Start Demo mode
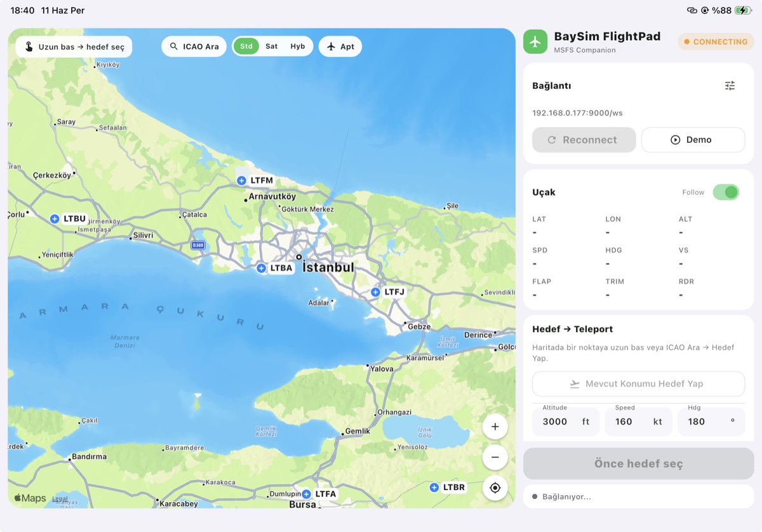Image resolution: width=762 pixels, height=532 pixels. (x=693, y=140)
